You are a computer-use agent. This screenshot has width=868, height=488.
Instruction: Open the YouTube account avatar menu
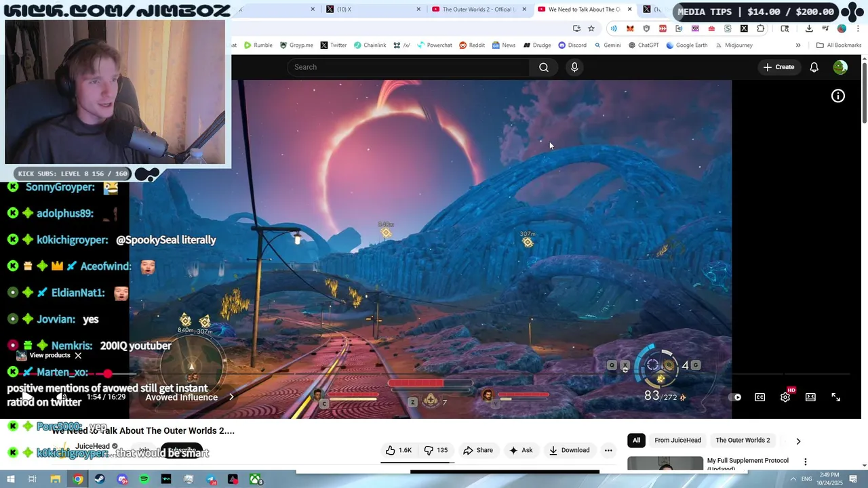click(840, 67)
